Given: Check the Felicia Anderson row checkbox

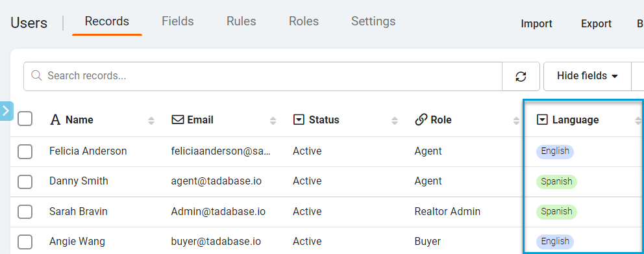Looking at the screenshot, I should pos(25,151).
